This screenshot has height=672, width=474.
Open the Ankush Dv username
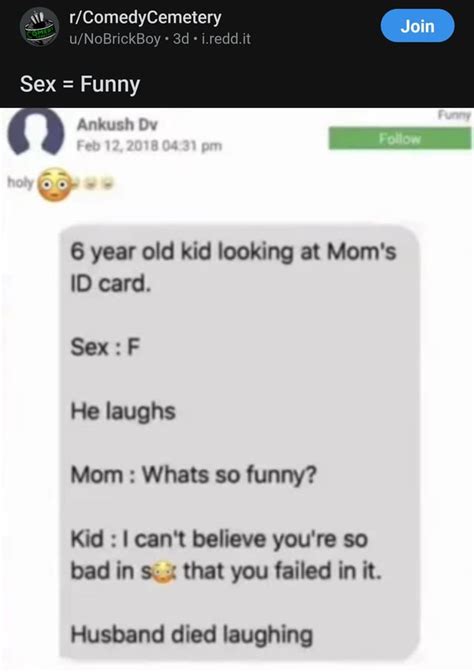pyautogui.click(x=117, y=125)
